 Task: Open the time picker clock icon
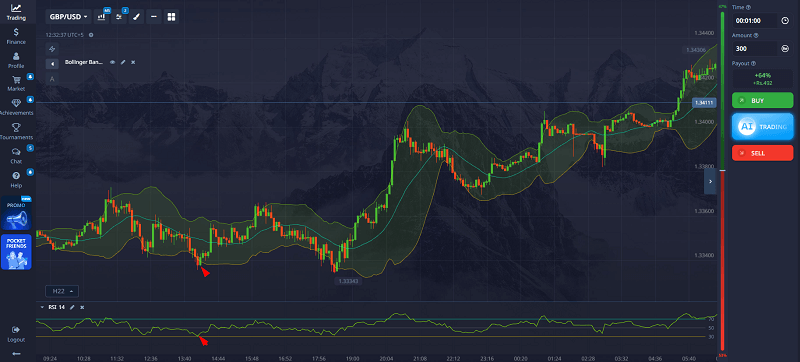point(785,21)
